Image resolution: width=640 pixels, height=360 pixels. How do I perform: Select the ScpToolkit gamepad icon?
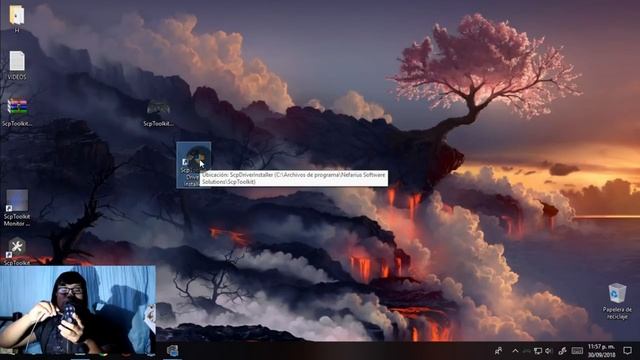[158, 112]
